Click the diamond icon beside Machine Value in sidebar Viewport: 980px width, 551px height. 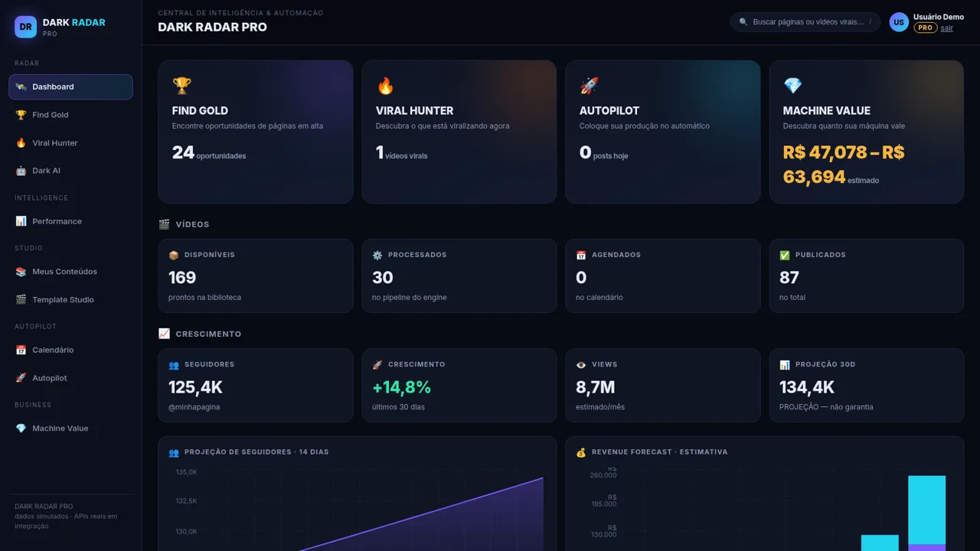pyautogui.click(x=21, y=429)
